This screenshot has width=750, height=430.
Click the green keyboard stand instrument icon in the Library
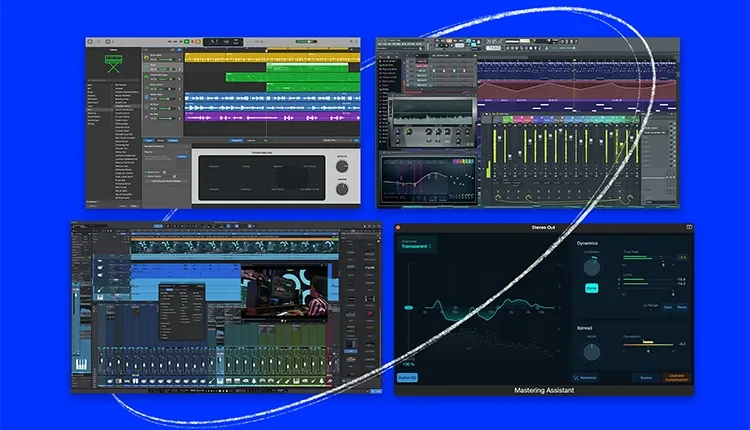(x=113, y=64)
